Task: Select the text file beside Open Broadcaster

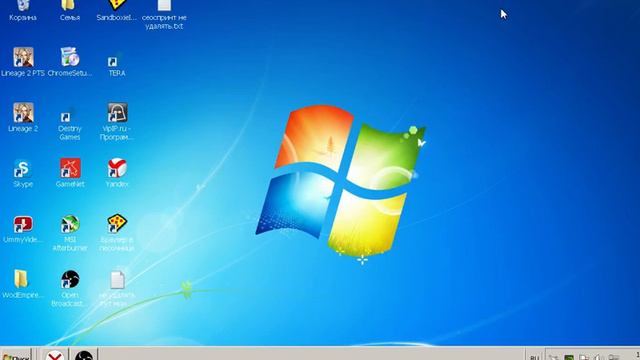Action: point(117,288)
